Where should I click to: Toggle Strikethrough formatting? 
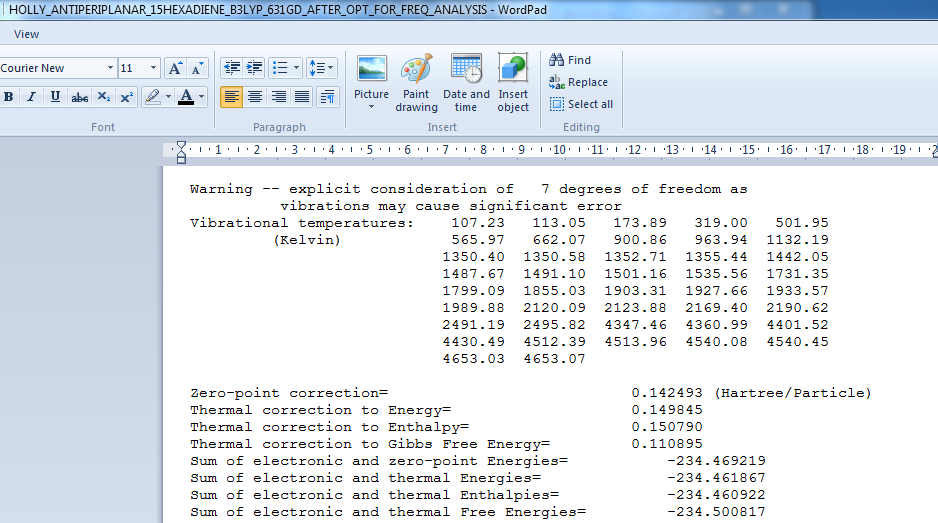pyautogui.click(x=80, y=97)
